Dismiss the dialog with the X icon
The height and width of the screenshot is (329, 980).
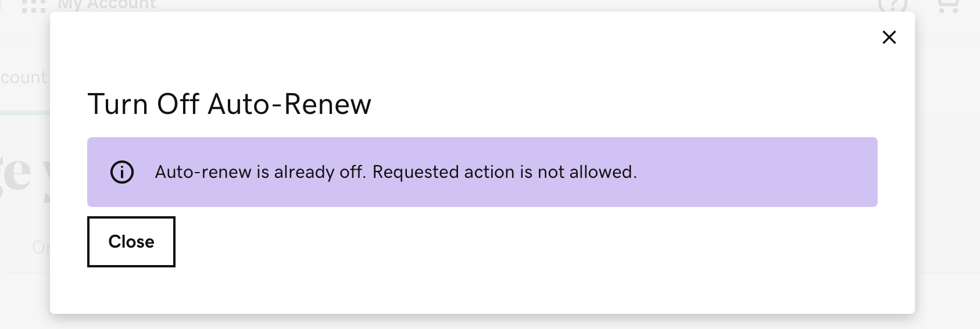coord(889,38)
